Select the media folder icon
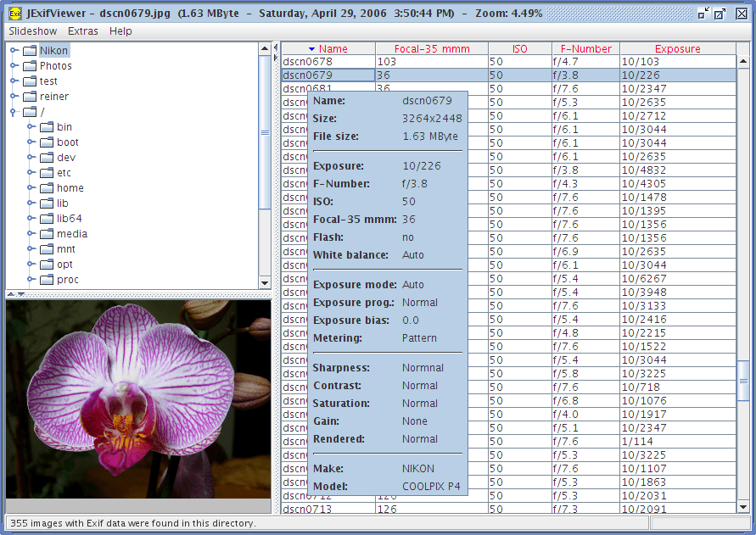756x535 pixels. click(x=47, y=234)
